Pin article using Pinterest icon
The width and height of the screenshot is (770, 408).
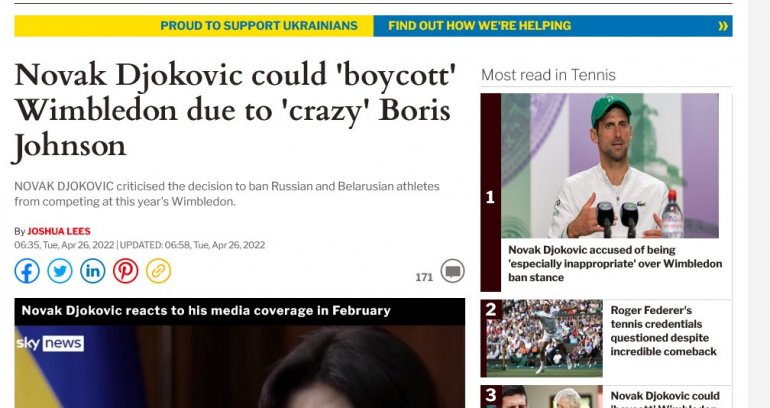[x=126, y=271]
